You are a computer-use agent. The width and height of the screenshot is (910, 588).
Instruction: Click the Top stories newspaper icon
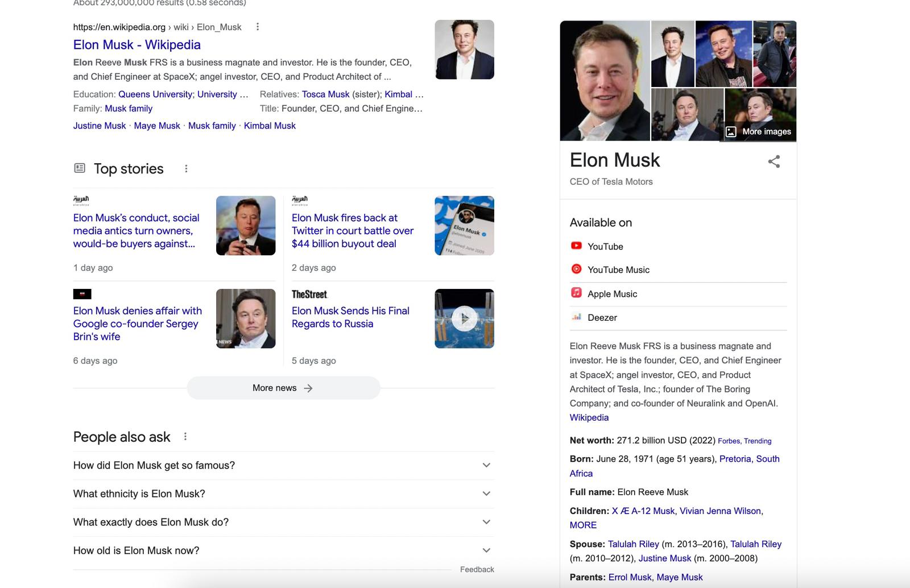[80, 168]
